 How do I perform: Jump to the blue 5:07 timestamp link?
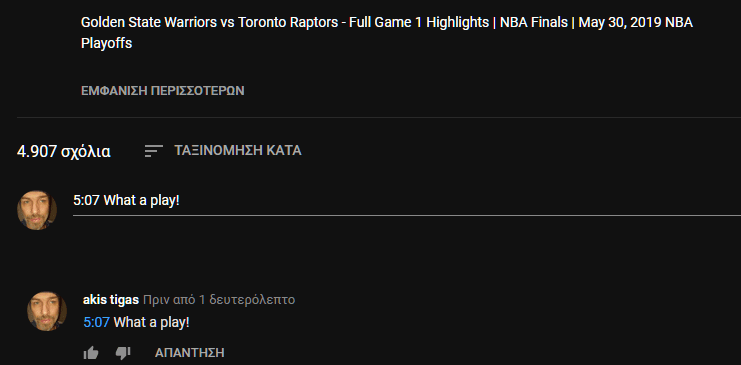(96, 323)
